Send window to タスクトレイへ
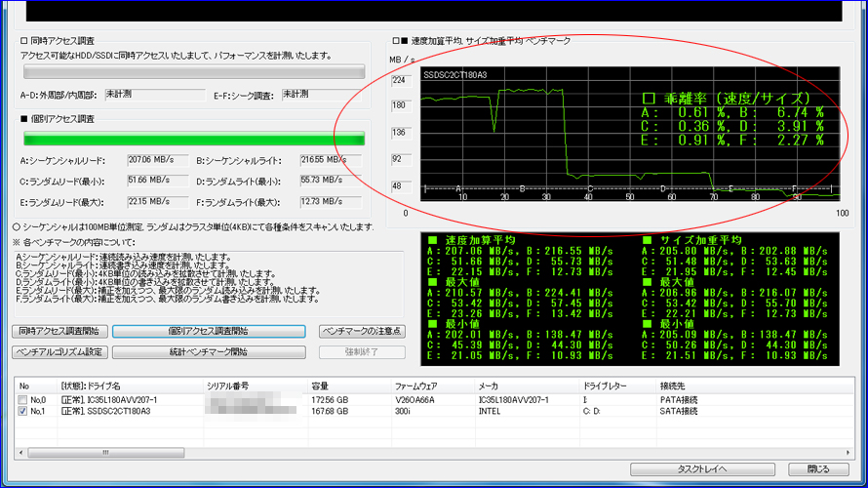Viewport: 868px width, 488px height. click(x=702, y=469)
